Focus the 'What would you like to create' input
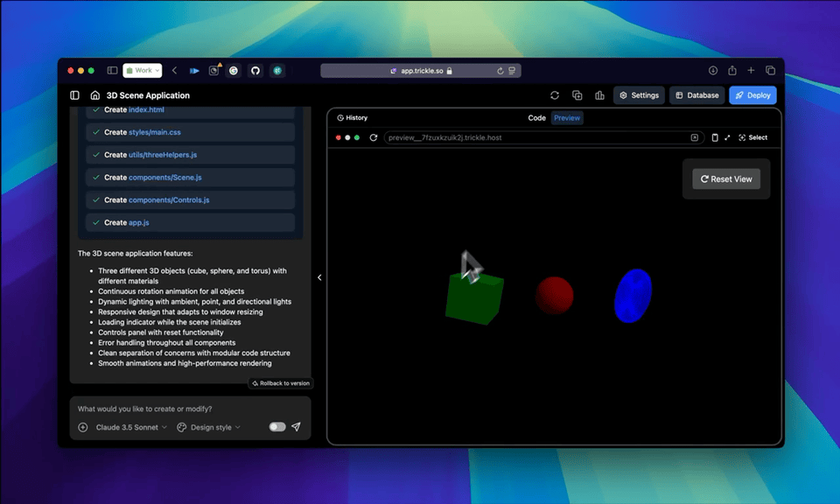840x504 pixels. tap(190, 409)
